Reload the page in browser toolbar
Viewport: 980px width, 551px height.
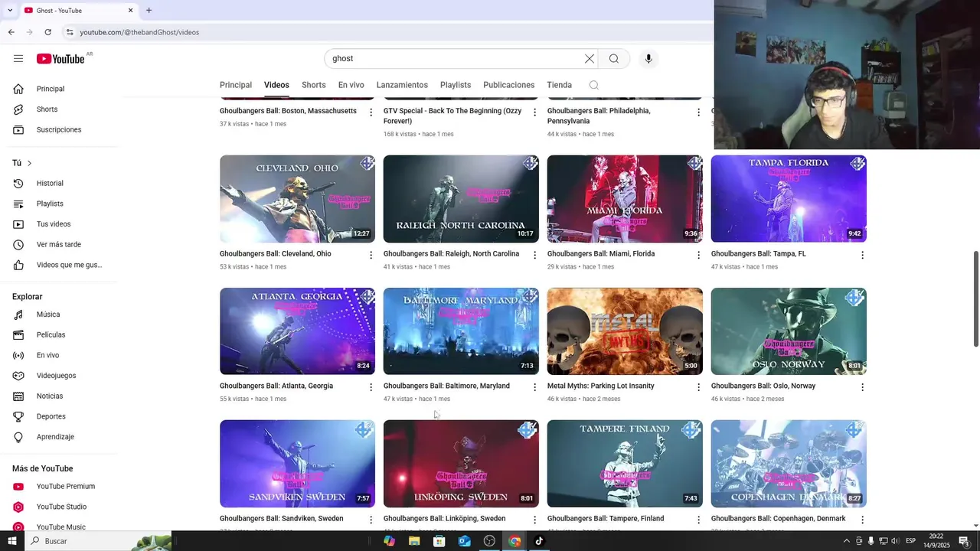click(x=47, y=32)
